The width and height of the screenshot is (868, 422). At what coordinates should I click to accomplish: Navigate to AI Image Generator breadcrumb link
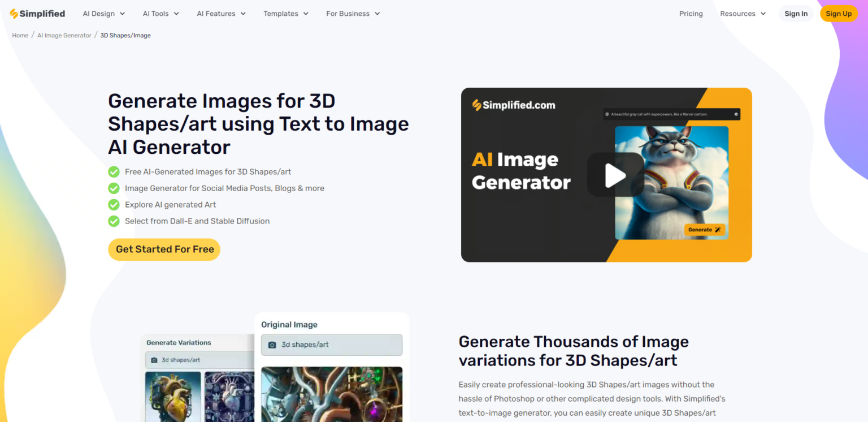click(64, 36)
